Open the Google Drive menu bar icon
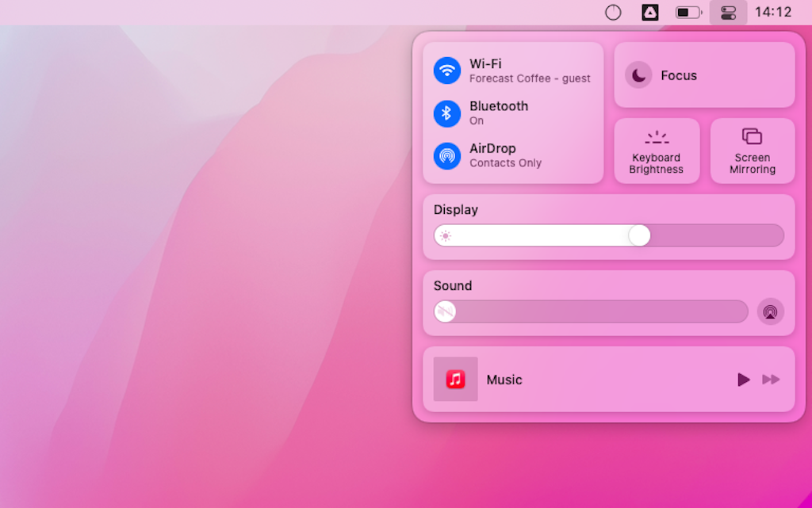 [650, 12]
